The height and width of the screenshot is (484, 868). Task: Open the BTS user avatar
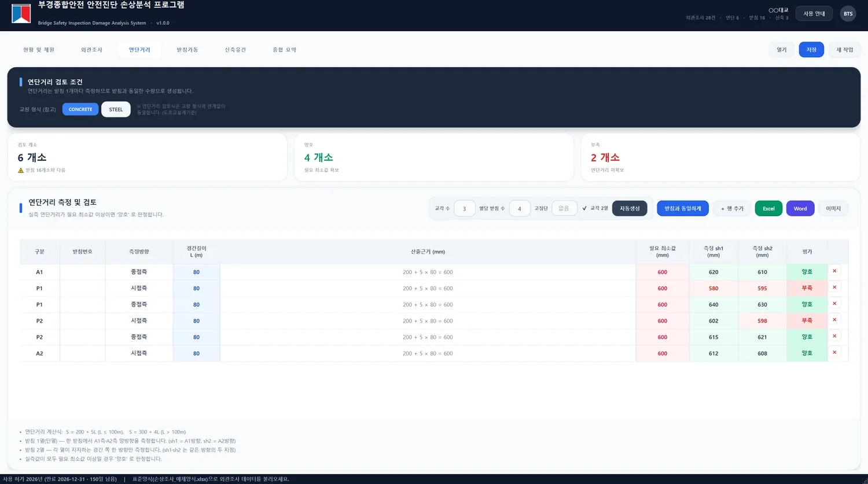pos(848,14)
